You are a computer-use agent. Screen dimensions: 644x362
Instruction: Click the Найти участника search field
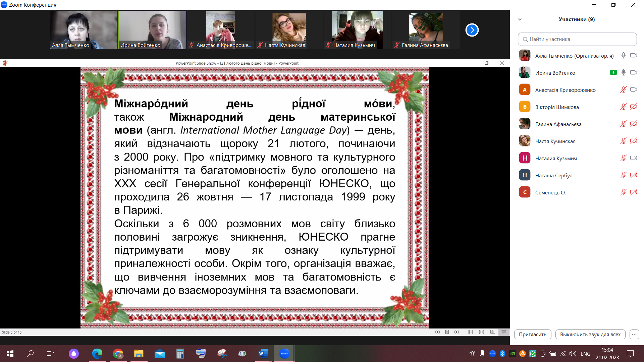tap(577, 39)
